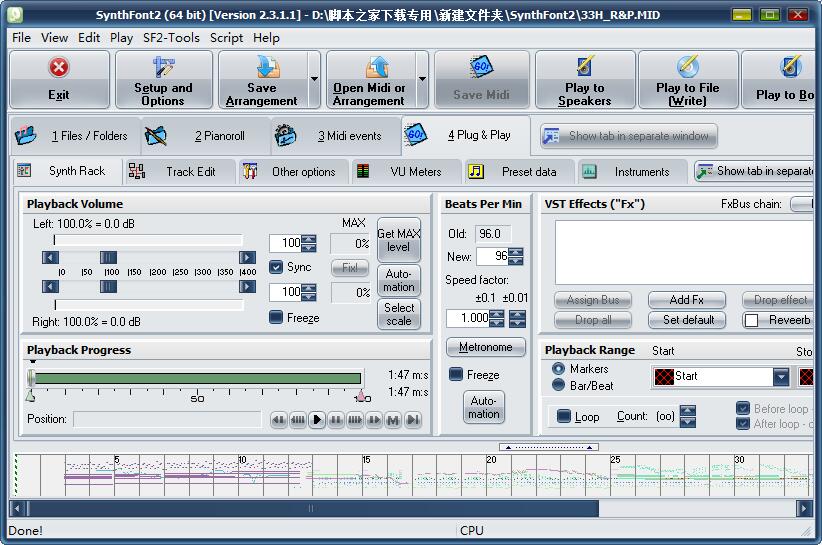This screenshot has height=545, width=822.
Task: Open the Track Edit tab
Action: (179, 172)
